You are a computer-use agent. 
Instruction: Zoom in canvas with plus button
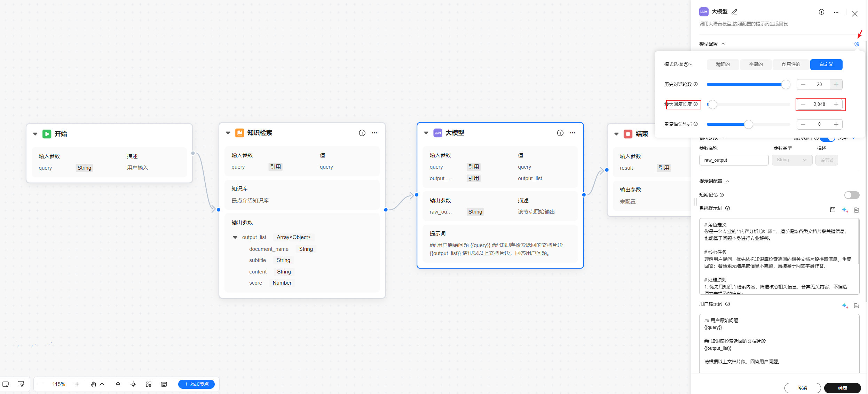[x=77, y=384]
